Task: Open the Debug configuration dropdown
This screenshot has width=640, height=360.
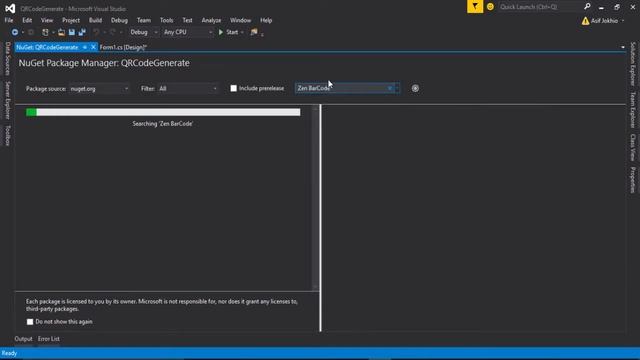Action: 143,32
